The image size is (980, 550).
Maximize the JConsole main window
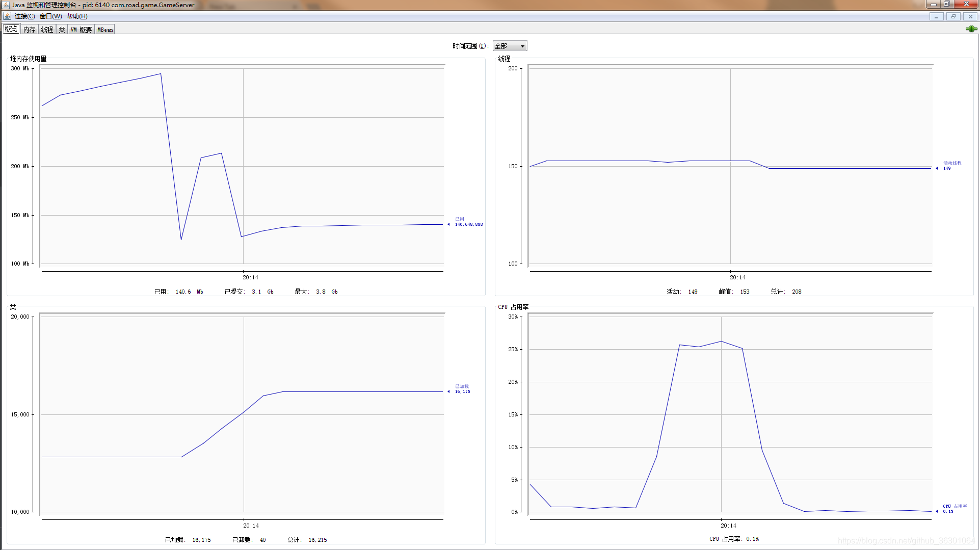[946, 4]
